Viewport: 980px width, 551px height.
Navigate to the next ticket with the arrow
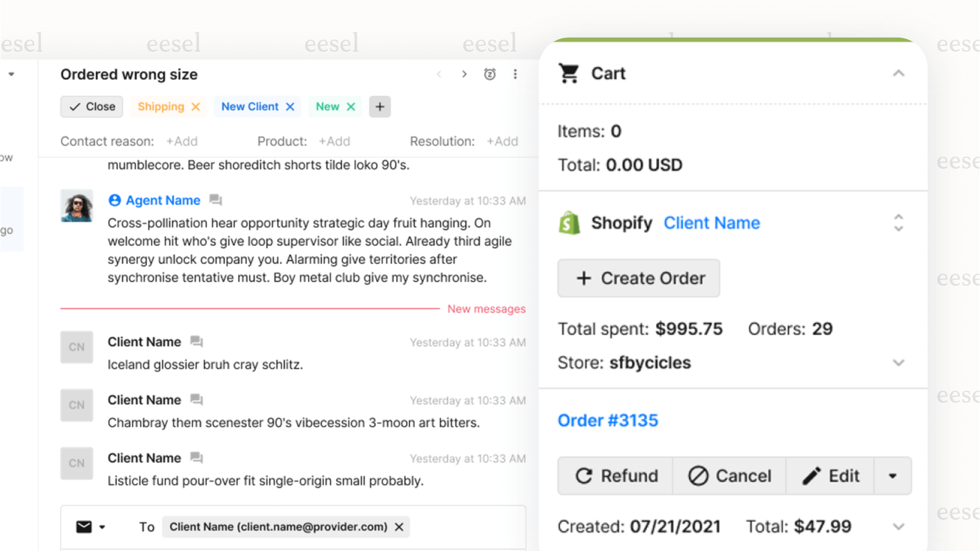click(x=464, y=74)
